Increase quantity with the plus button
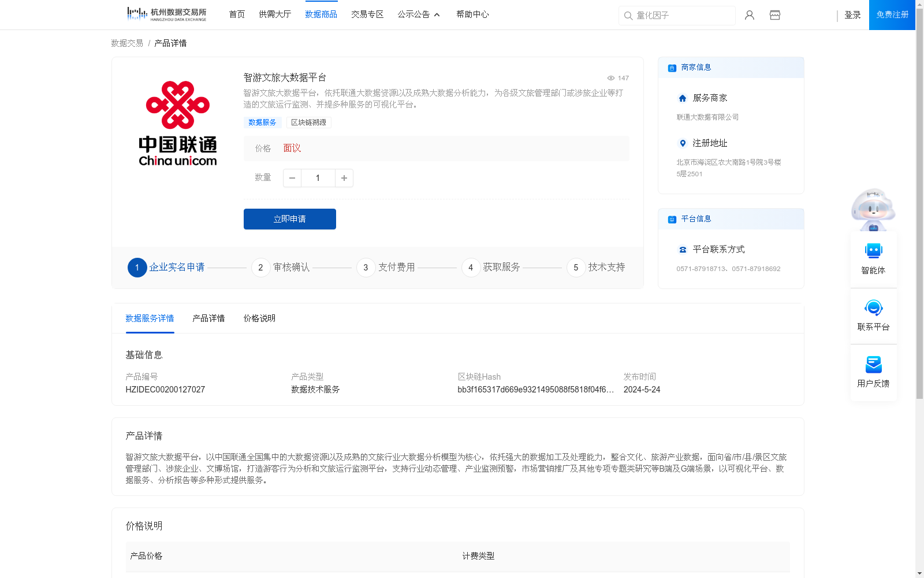 (x=344, y=178)
